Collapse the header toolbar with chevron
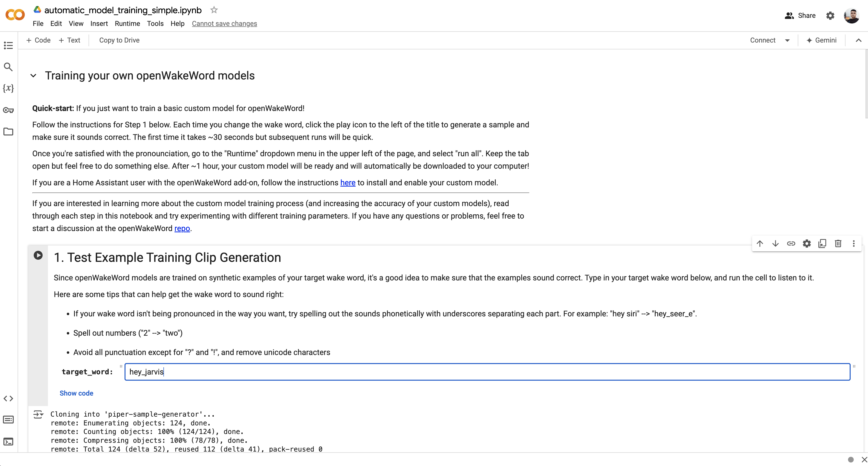This screenshot has width=868, height=466. pyautogui.click(x=858, y=40)
